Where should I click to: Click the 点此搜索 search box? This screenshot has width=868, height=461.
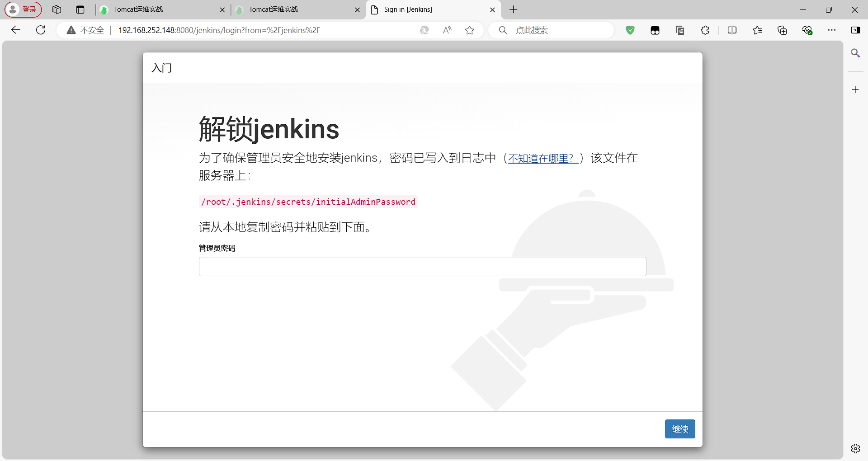coord(552,30)
